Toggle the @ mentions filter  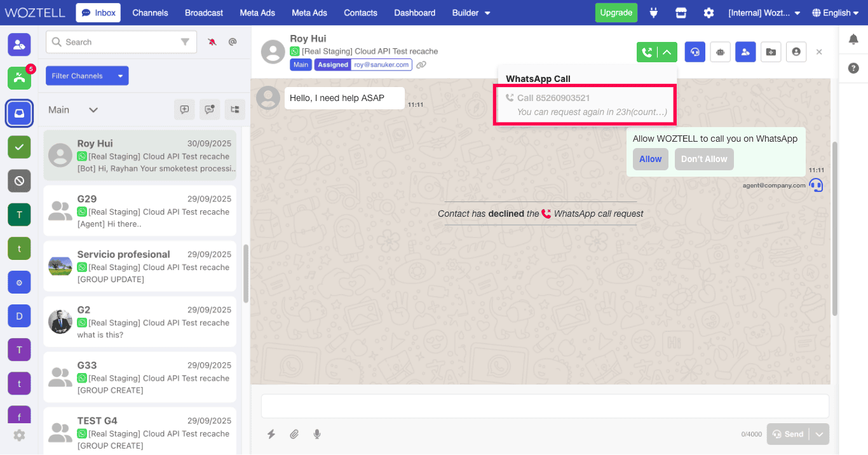(x=233, y=42)
